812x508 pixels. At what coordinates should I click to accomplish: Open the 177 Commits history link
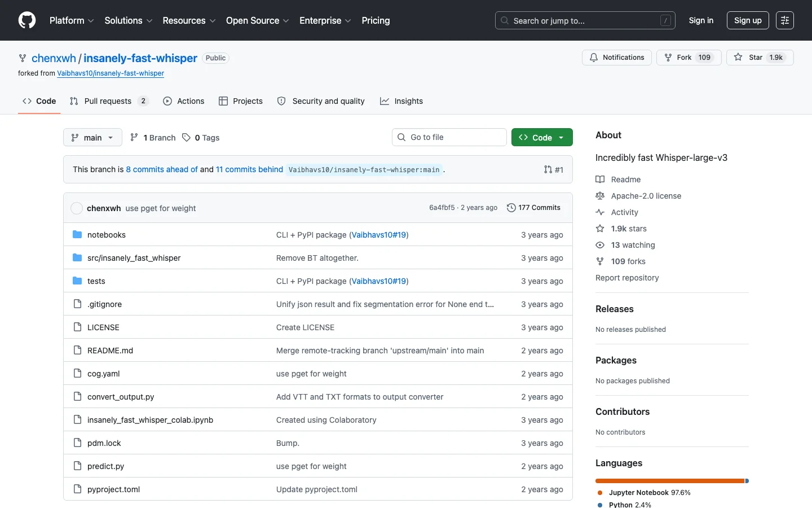coord(533,208)
